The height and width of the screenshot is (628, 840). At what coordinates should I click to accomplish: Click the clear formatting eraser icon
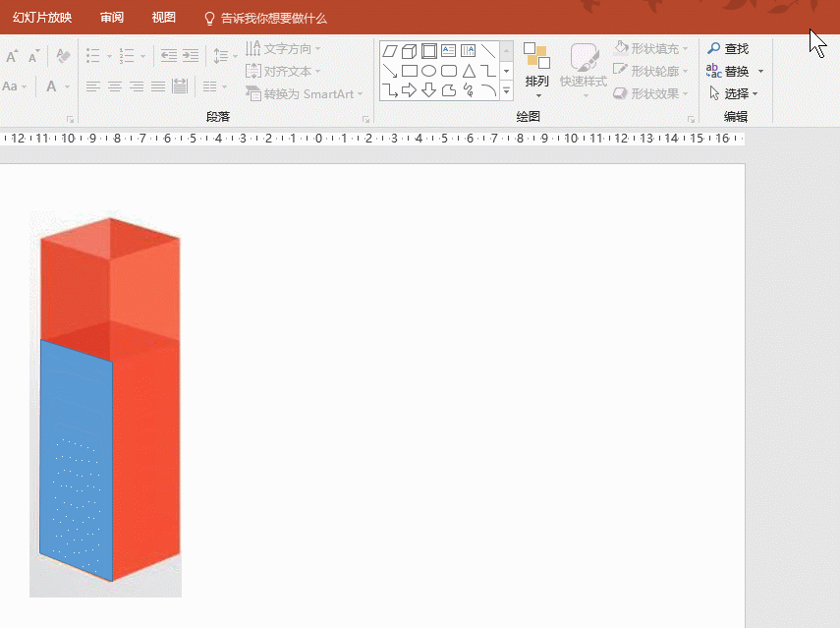63,56
